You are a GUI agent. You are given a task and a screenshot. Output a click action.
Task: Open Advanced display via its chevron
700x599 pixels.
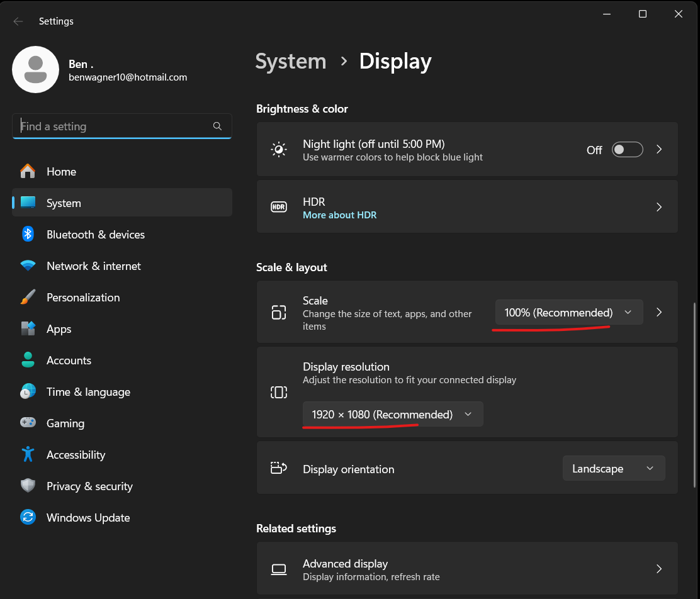pos(659,569)
